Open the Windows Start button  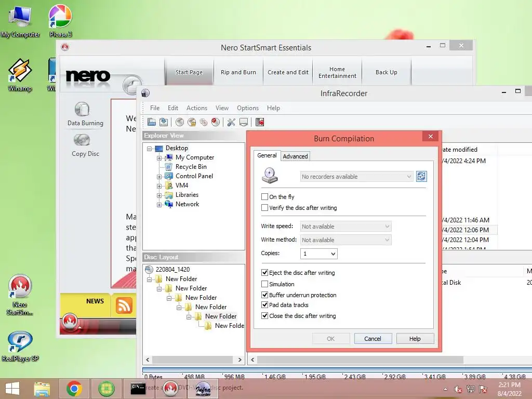12,389
